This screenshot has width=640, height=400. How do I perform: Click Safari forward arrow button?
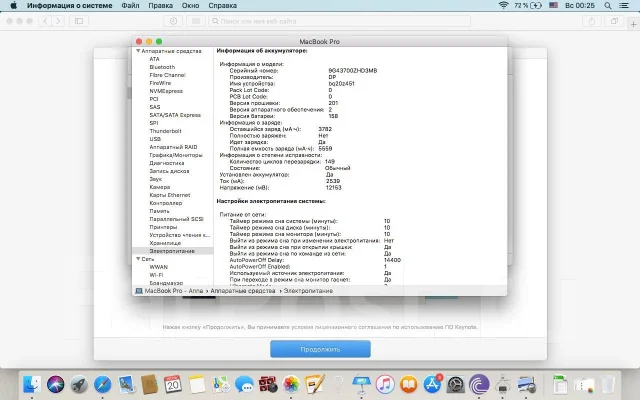(58, 21)
